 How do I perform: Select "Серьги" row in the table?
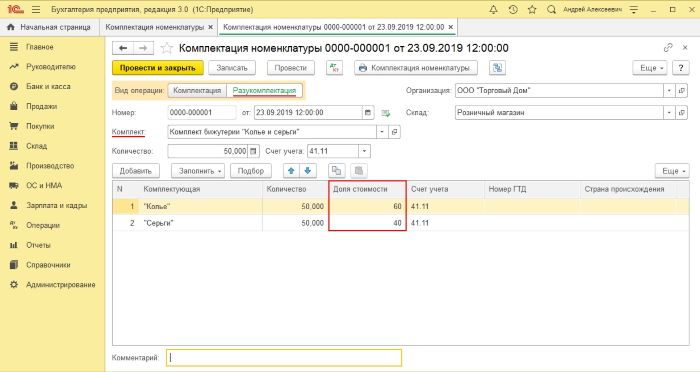[x=400, y=223]
